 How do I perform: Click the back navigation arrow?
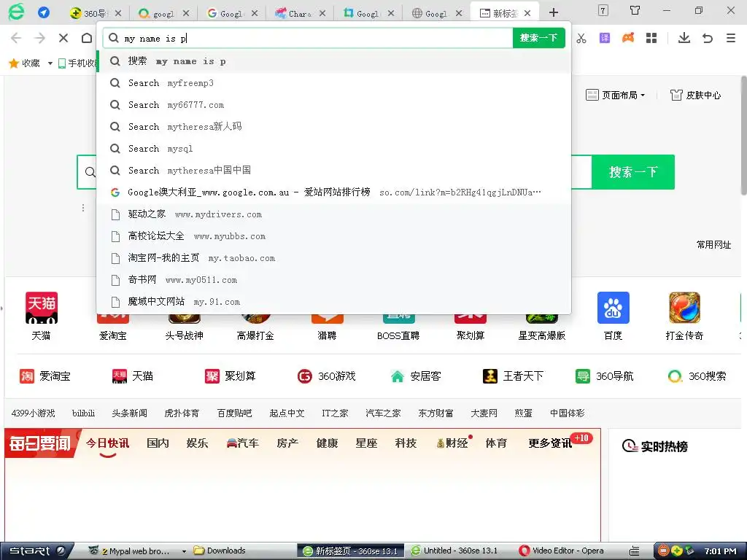coord(16,38)
